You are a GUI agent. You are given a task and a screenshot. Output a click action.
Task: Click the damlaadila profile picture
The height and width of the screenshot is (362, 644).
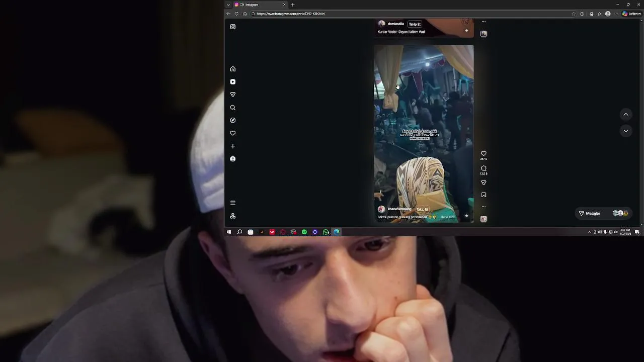coord(381,24)
